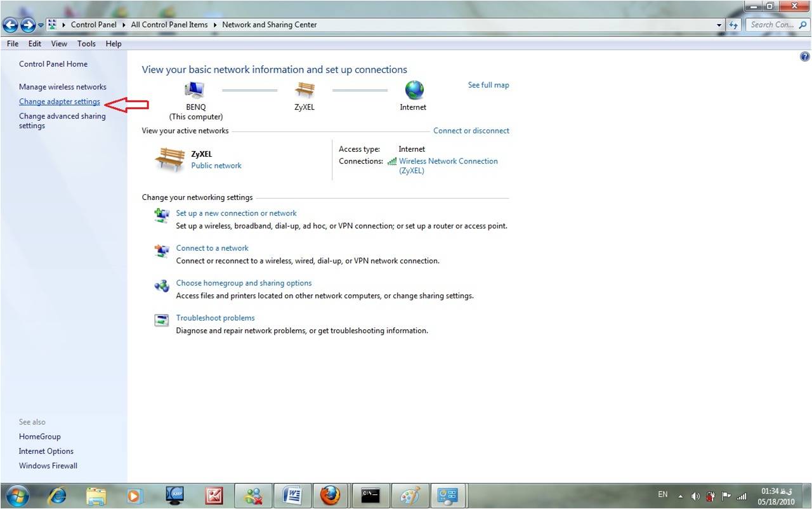Open HomeGroup under See also
Viewport: 812px width, 509px height.
point(40,437)
